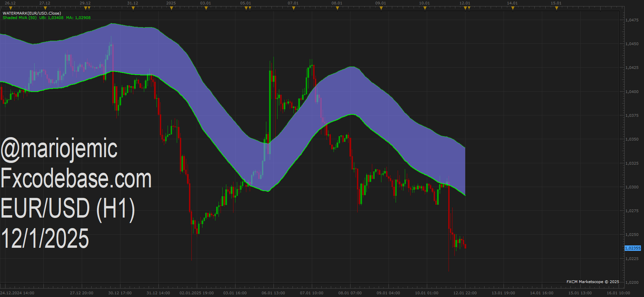Click the 29.12 date label at top
Screen dimensions: 644x297
(85, 3)
